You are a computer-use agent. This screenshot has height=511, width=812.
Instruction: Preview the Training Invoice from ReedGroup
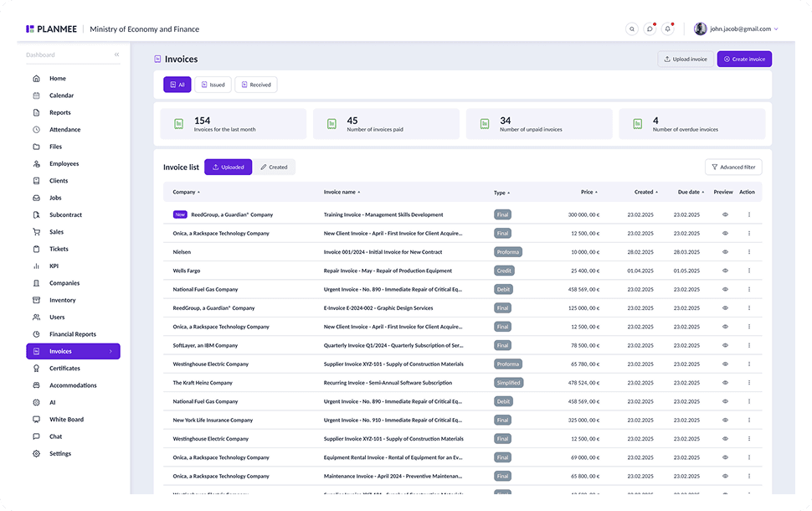[725, 214]
